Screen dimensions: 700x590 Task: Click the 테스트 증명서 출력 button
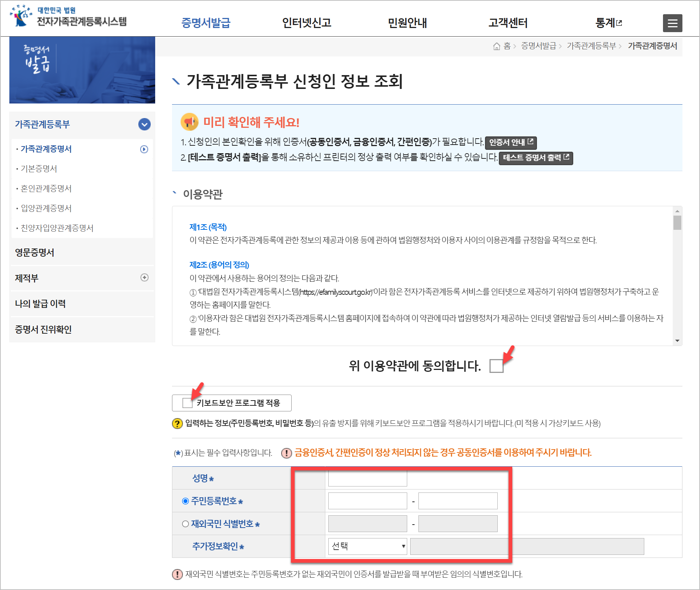click(x=536, y=158)
